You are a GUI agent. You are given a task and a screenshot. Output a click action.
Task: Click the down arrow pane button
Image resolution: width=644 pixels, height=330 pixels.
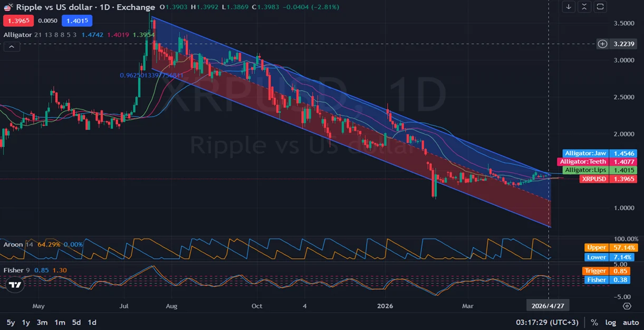tap(569, 7)
